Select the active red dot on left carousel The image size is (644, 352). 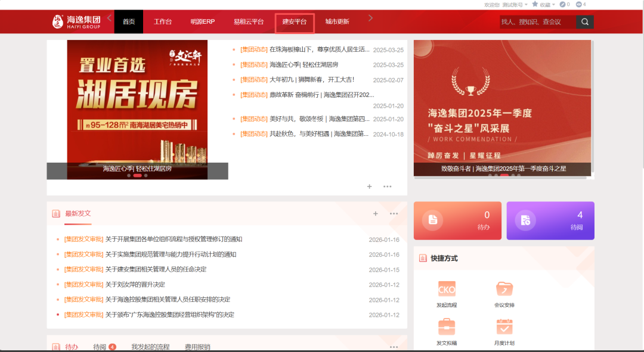pos(138,176)
